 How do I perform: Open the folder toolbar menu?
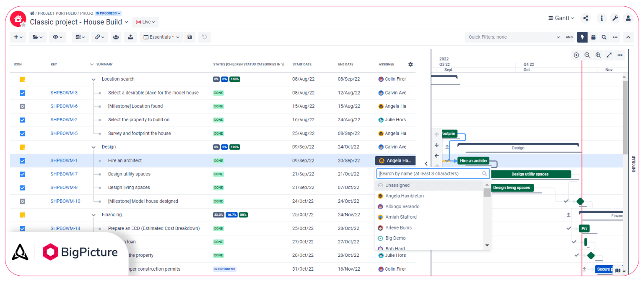[x=38, y=37]
